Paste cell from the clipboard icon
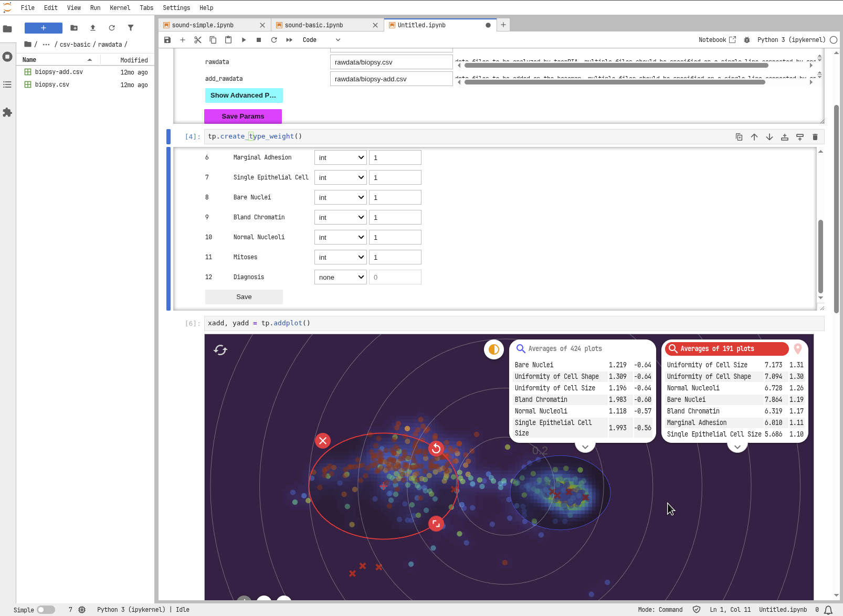 click(228, 40)
